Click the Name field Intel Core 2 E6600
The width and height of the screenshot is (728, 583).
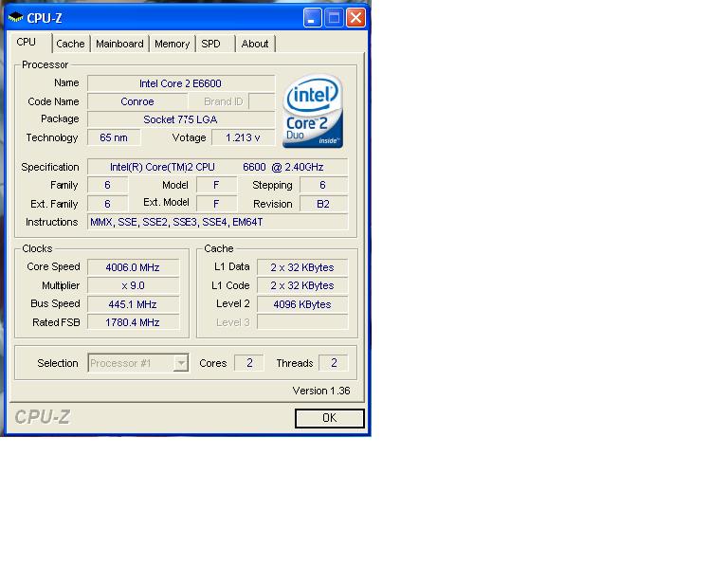point(181,83)
